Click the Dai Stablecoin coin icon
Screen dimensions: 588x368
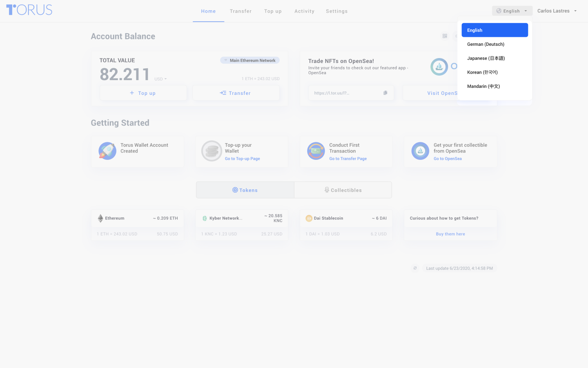pyautogui.click(x=309, y=218)
